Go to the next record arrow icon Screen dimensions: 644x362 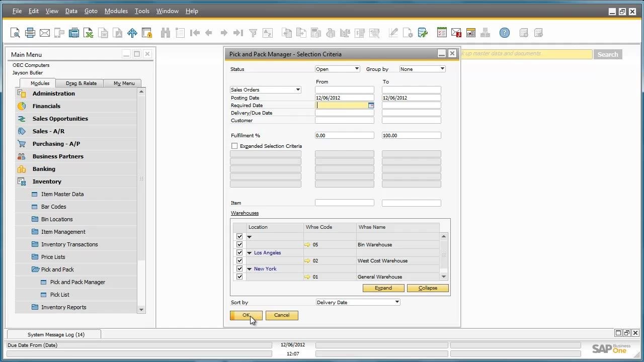pos(224,33)
